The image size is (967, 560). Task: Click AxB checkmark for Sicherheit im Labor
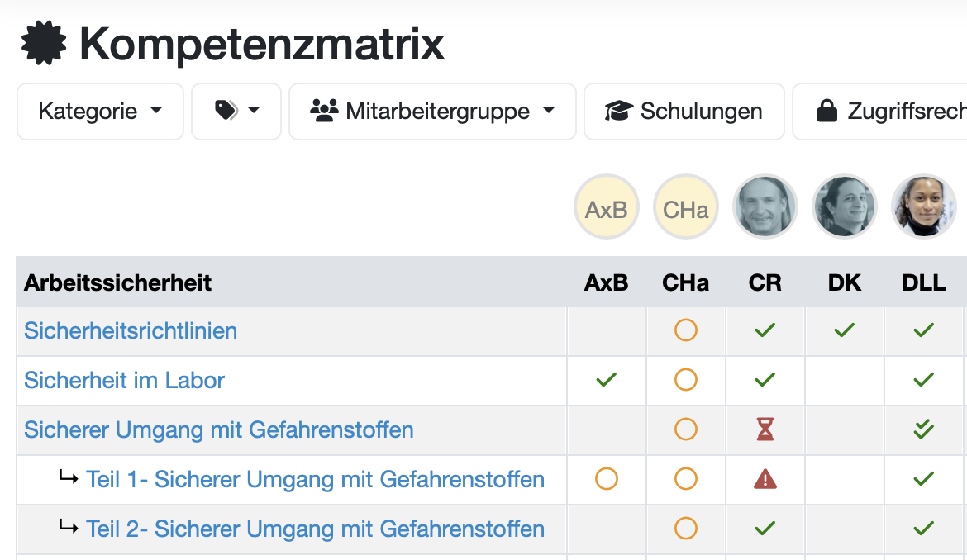607,380
